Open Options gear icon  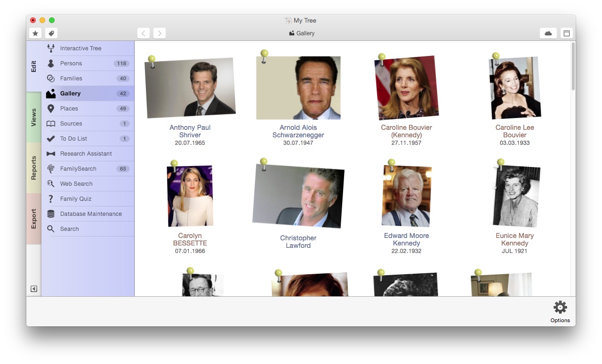(x=560, y=308)
